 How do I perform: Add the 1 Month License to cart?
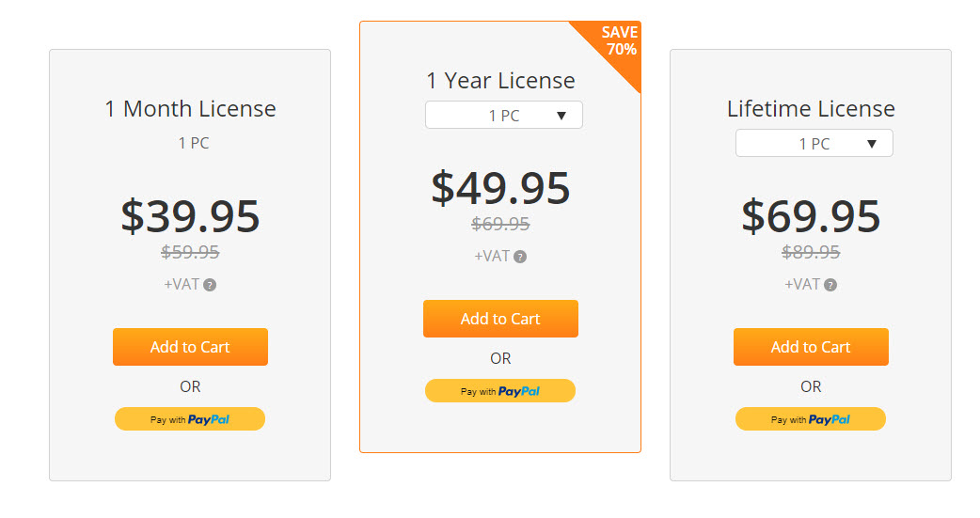coord(190,347)
